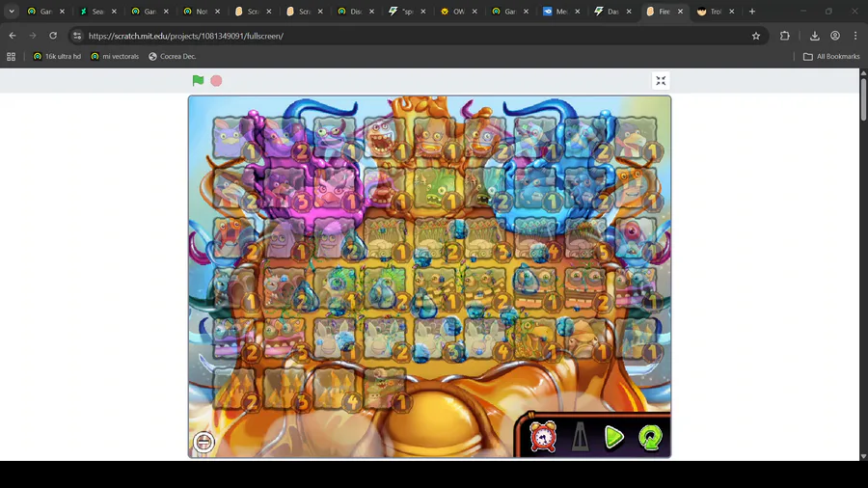Select the orange long-neck monster tile

(637, 188)
